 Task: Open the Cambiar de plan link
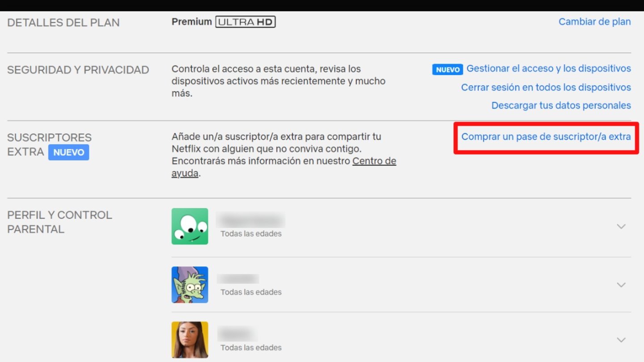(595, 21)
